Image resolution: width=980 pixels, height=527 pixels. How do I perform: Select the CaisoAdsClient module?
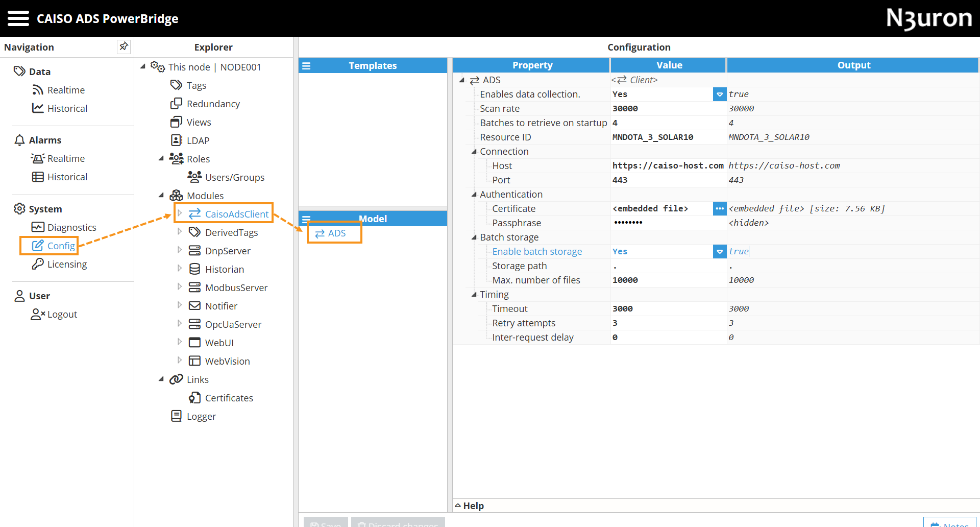[229, 214]
